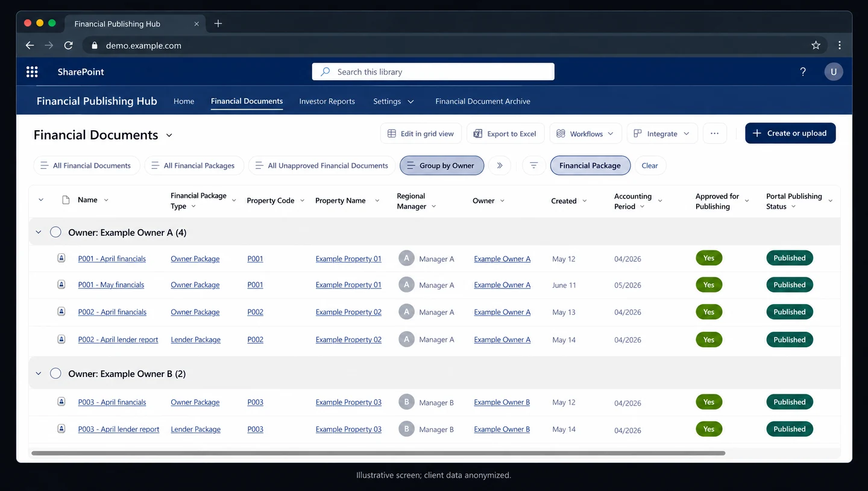The width and height of the screenshot is (868, 491).
Task: Open Financial Document Archive tab
Action: tap(483, 101)
